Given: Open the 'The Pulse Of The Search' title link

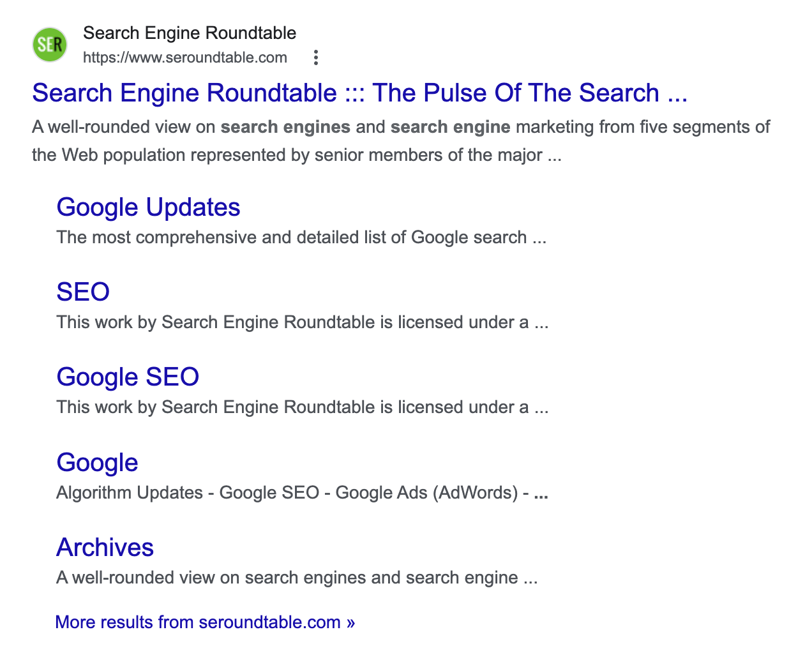Looking at the screenshot, I should point(359,93).
